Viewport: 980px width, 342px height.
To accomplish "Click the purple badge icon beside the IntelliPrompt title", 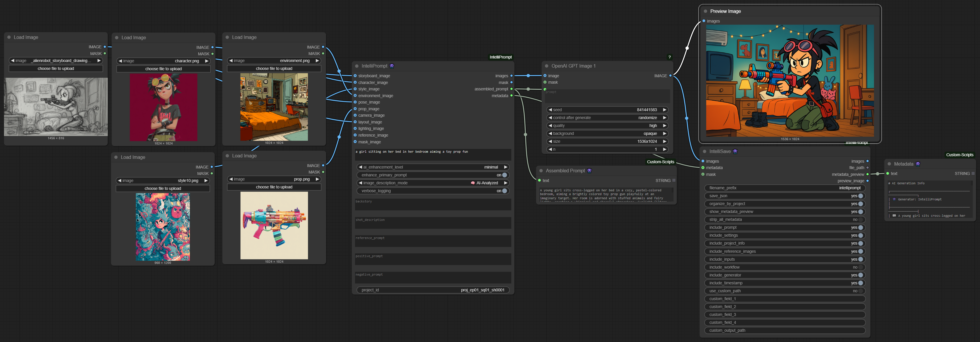I will pyautogui.click(x=392, y=66).
